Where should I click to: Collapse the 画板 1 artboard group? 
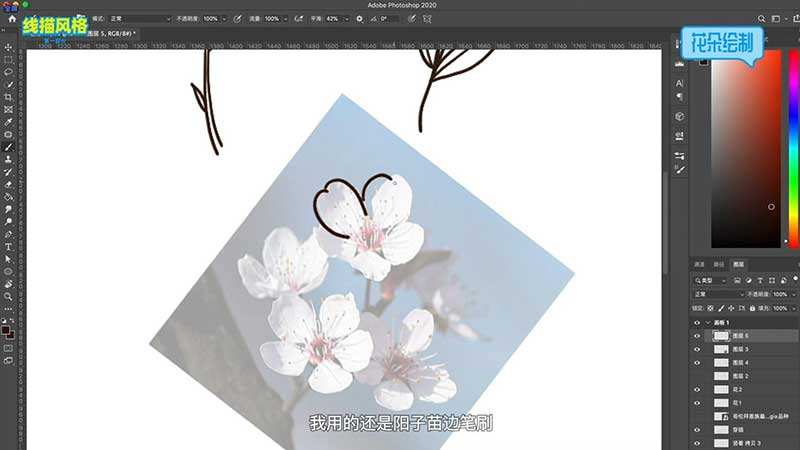707,323
